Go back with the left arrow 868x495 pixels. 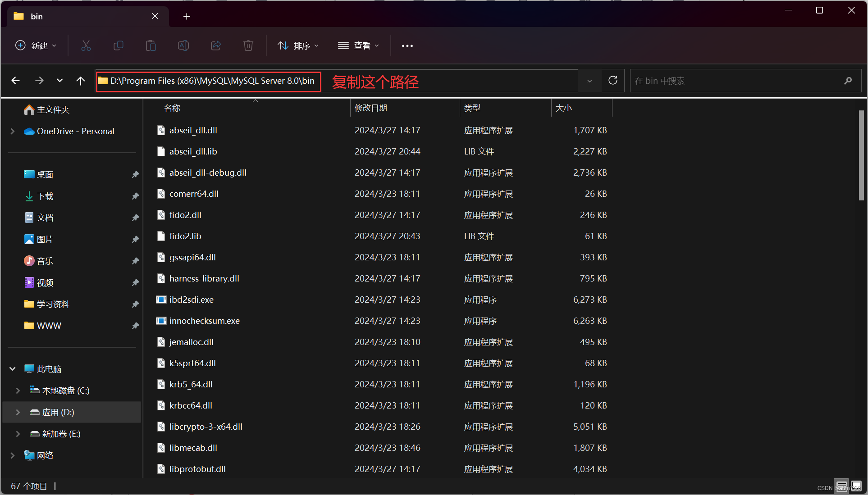(x=16, y=81)
